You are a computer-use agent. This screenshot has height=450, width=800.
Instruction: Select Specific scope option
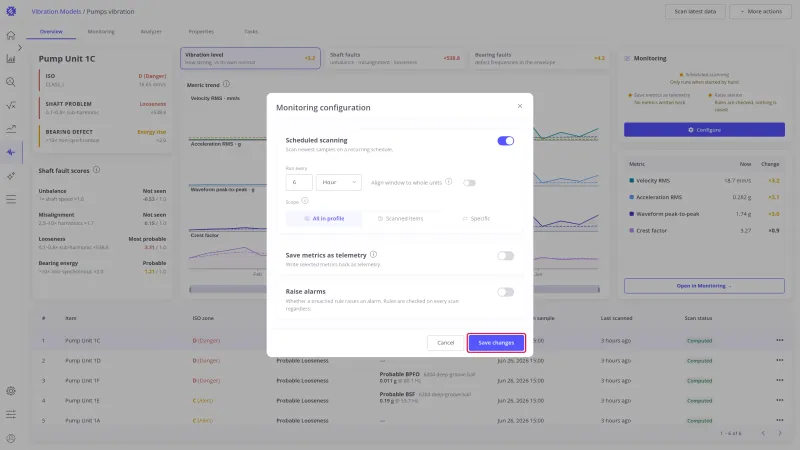[477, 218]
